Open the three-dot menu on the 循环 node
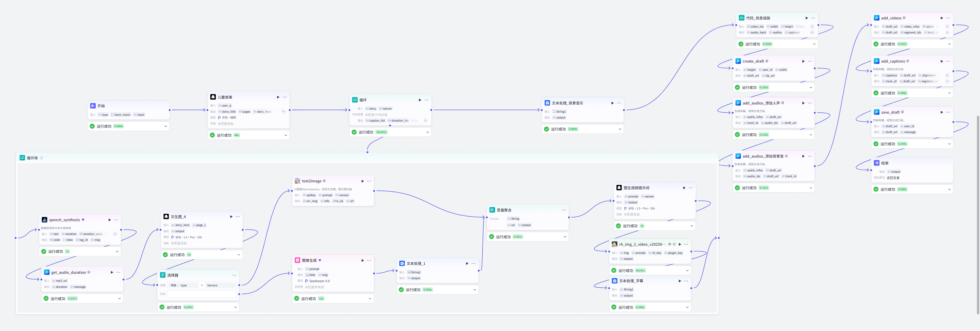The image size is (980, 331). [426, 100]
